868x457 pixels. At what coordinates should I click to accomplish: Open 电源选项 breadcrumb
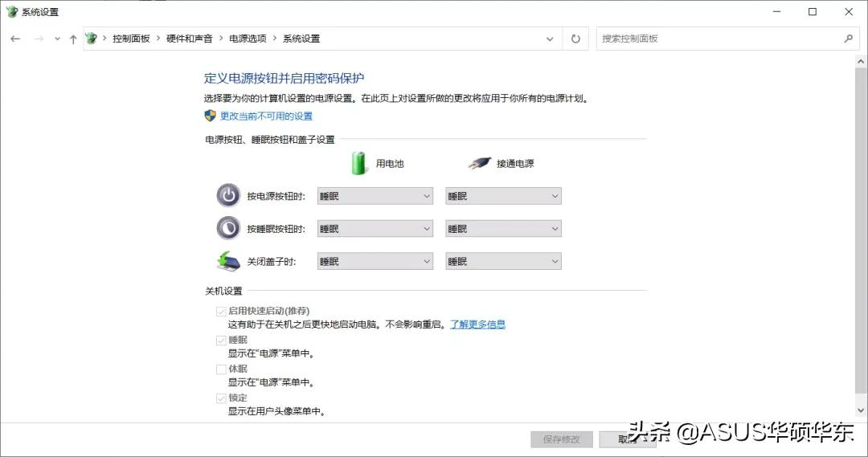248,39
